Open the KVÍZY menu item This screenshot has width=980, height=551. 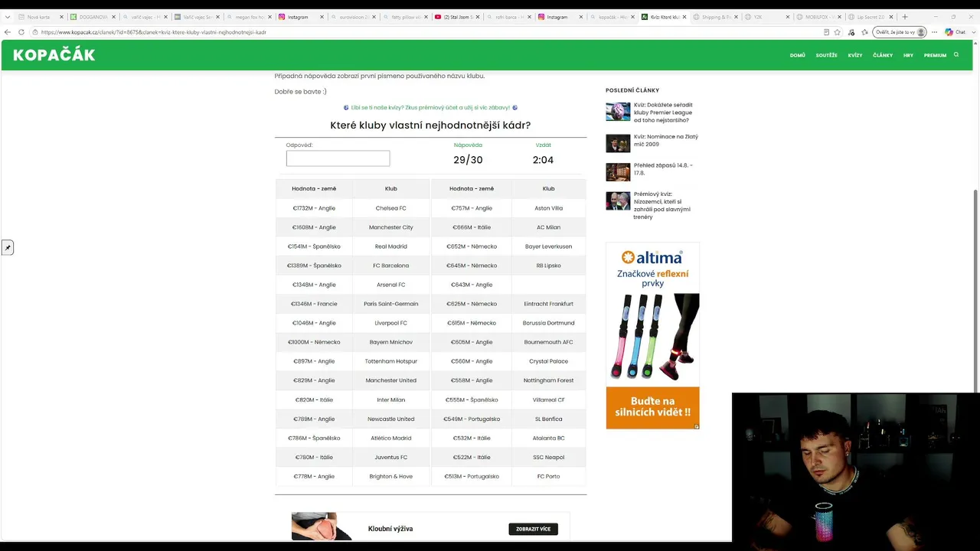coord(855,55)
